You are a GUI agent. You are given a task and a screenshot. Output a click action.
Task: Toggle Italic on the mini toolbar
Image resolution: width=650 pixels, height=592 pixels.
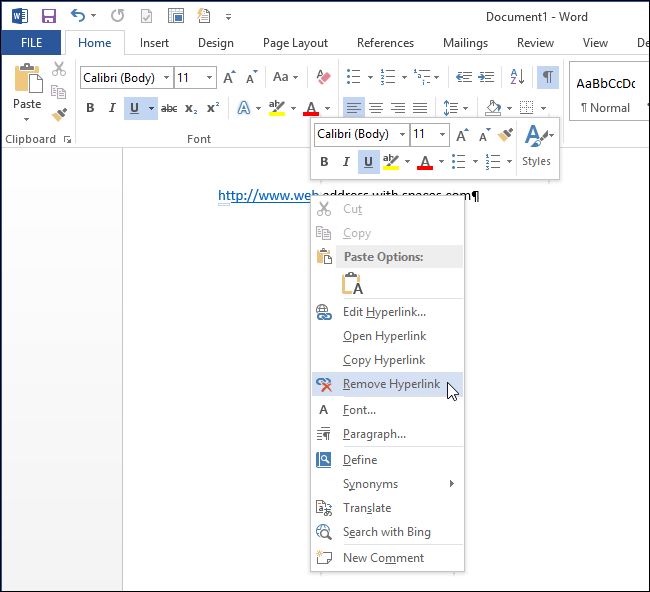click(x=346, y=162)
